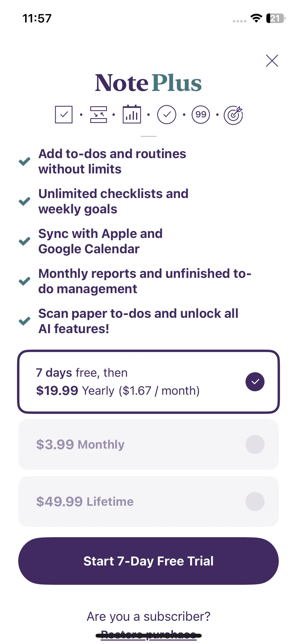This screenshot has width=297, height=644.
Task: Tap the Wi-Fi status icon
Action: (256, 18)
